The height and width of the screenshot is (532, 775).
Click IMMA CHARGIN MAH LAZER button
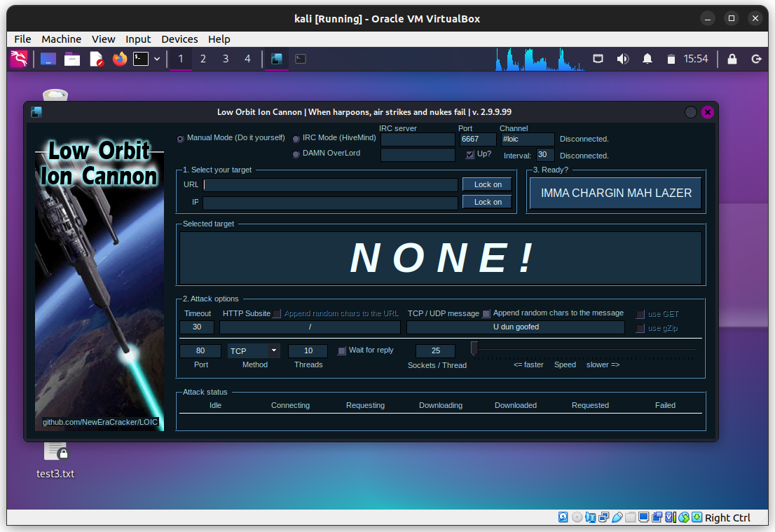pyautogui.click(x=616, y=193)
